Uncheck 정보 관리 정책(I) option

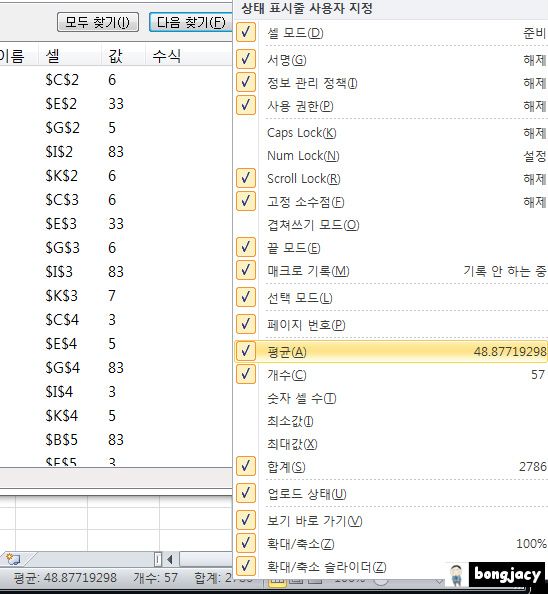point(391,83)
